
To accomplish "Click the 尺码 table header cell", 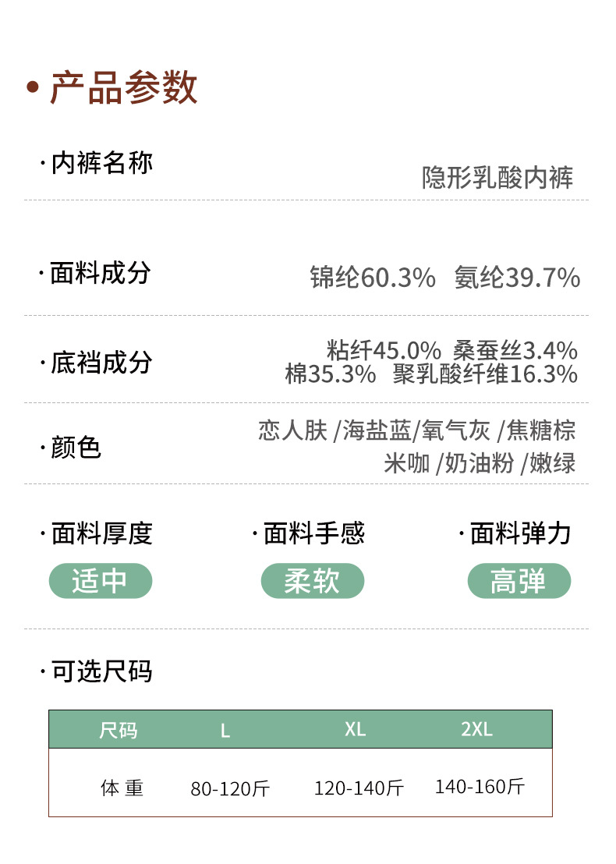I will pos(119,730).
